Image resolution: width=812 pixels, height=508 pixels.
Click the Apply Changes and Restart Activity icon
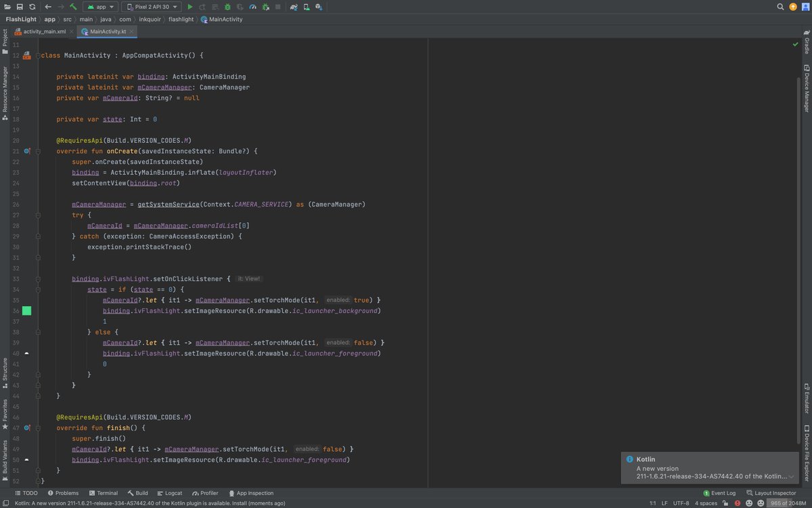tap(203, 7)
